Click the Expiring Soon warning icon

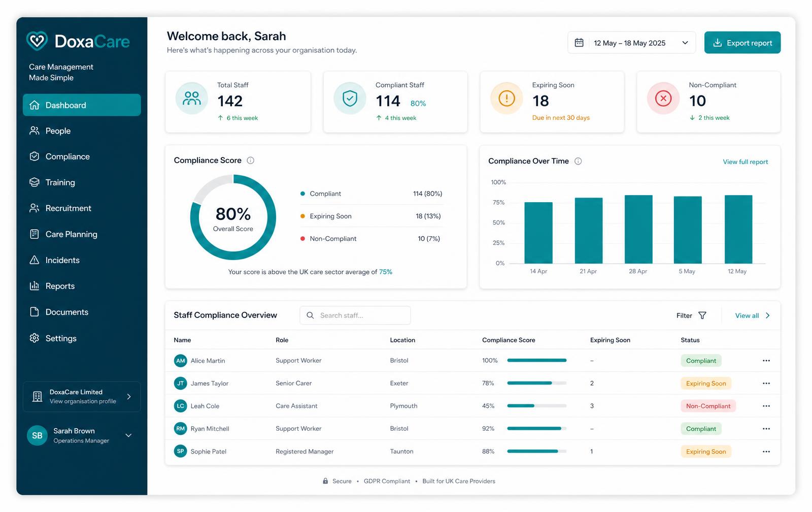coord(506,98)
